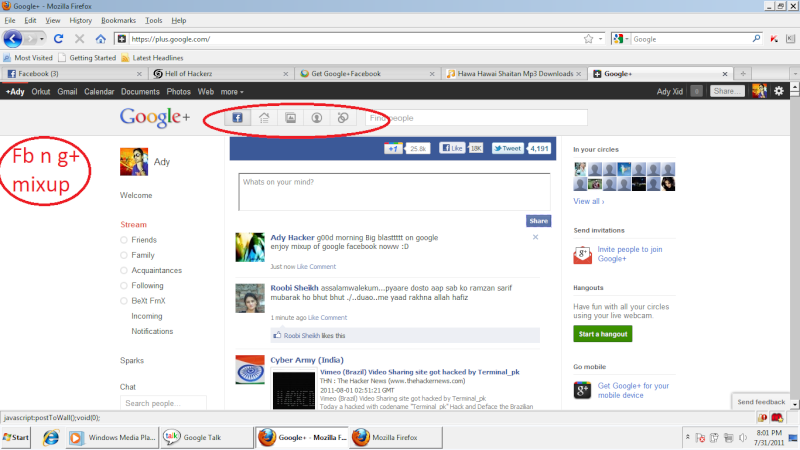Open the History menu
This screenshot has width=800, height=450.
(81, 20)
